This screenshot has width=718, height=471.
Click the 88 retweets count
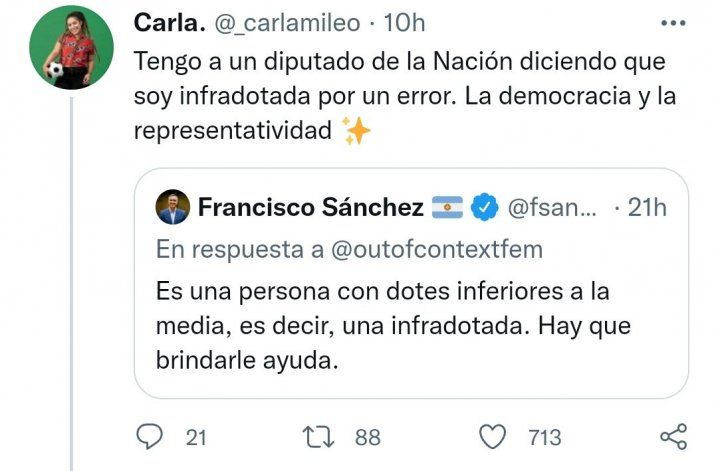pyautogui.click(x=367, y=437)
